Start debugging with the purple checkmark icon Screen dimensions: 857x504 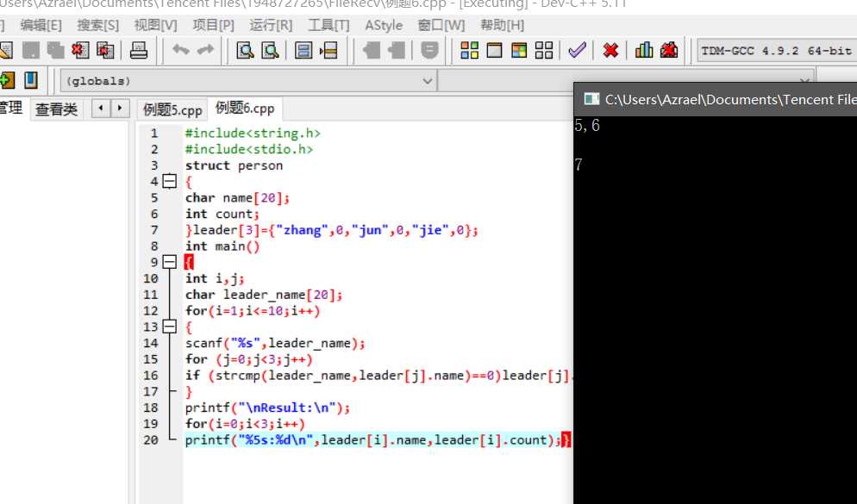pyautogui.click(x=577, y=51)
